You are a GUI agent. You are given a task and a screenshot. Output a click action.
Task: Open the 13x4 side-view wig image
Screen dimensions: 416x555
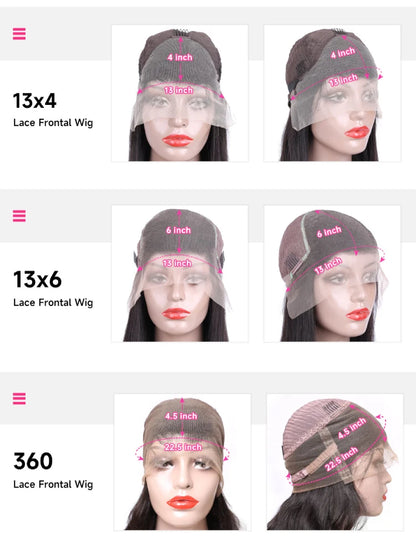332,93
